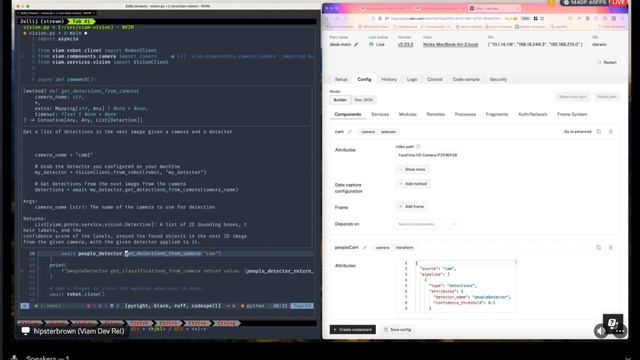Click the Delete part button

[x=607, y=97]
